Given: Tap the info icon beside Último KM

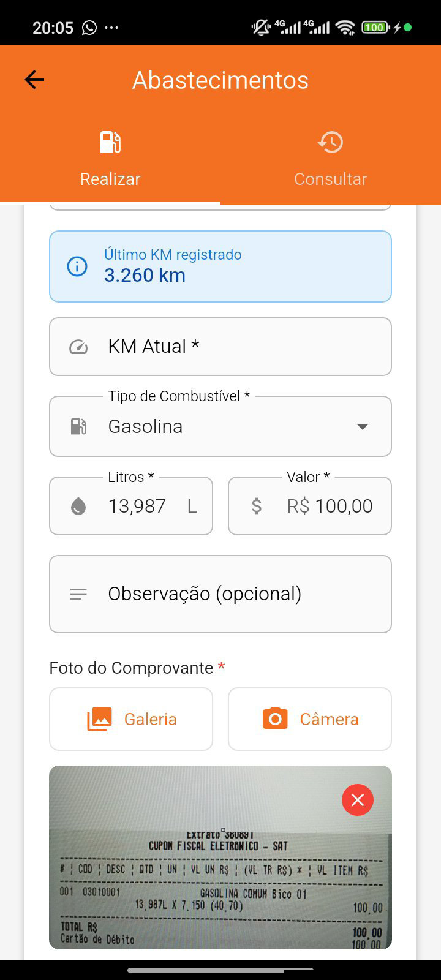Looking at the screenshot, I should 77,266.
